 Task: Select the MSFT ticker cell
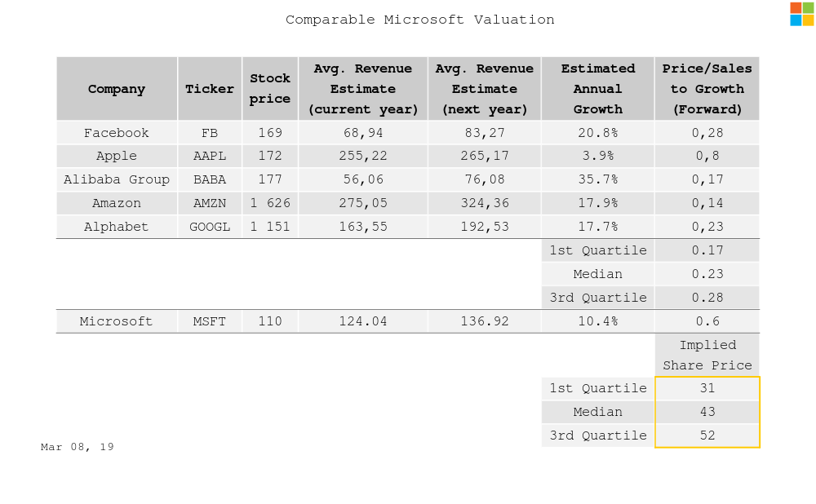point(210,321)
